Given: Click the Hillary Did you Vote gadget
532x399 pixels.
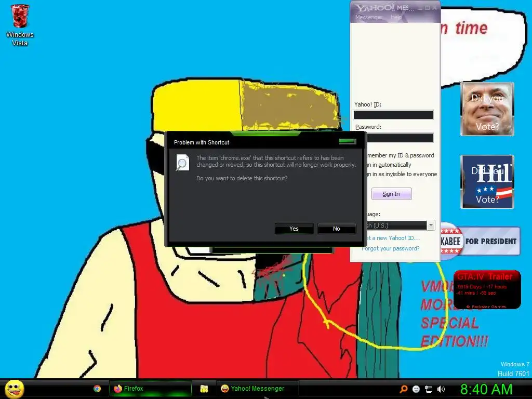Looking at the screenshot, I should point(487,182).
